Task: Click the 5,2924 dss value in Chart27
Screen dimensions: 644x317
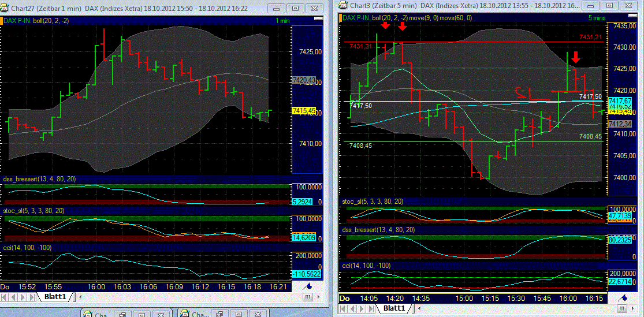Action: click(x=303, y=202)
